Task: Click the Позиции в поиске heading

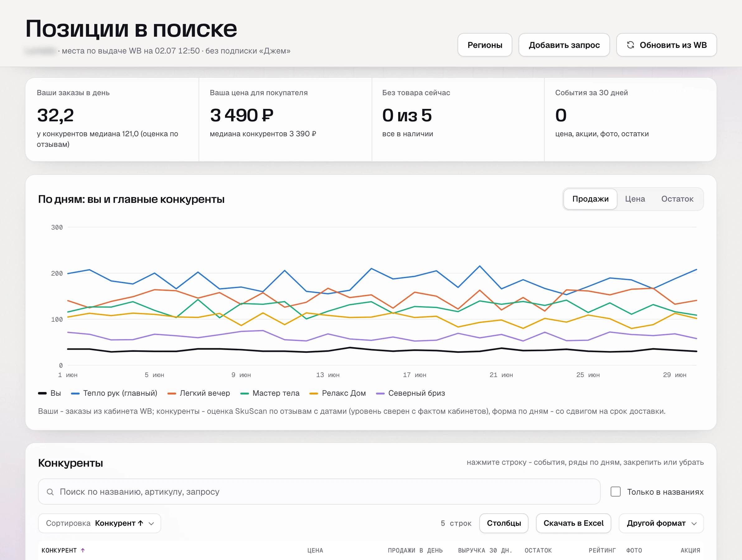Action: click(131, 29)
